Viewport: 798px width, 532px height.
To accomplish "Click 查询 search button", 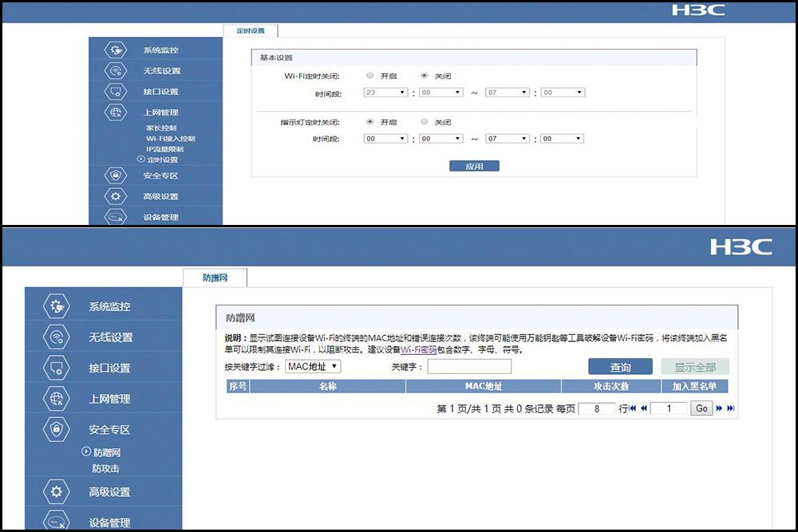I will tap(620, 367).
